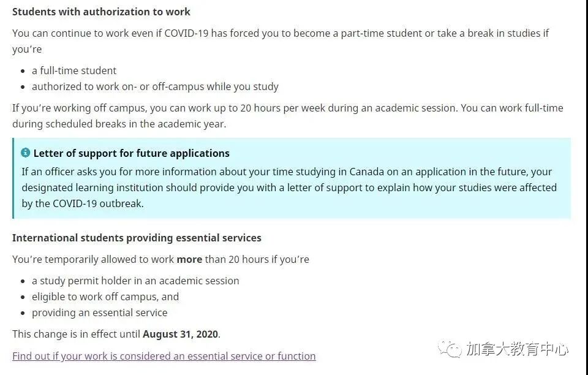Click the "International students providing essential services" heading
This screenshot has width=588, height=375.
tap(137, 238)
